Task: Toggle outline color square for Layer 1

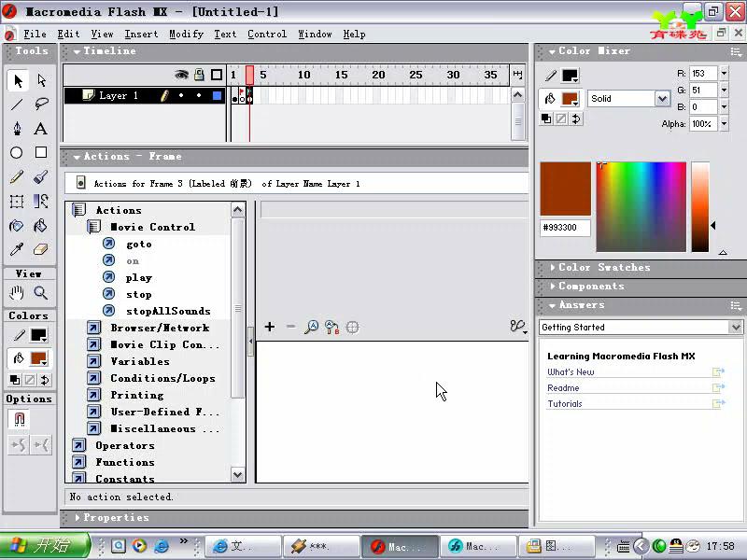Action: (217, 96)
